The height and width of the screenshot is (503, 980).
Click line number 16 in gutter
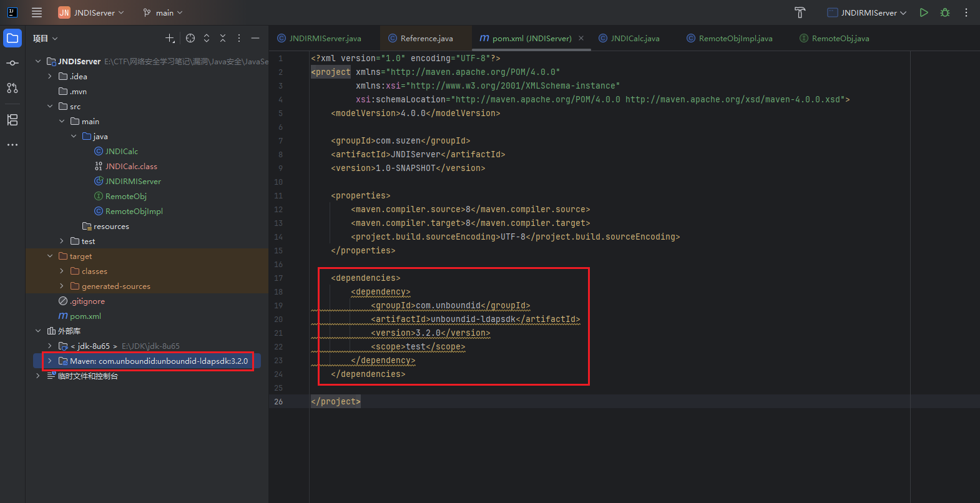tap(278, 264)
